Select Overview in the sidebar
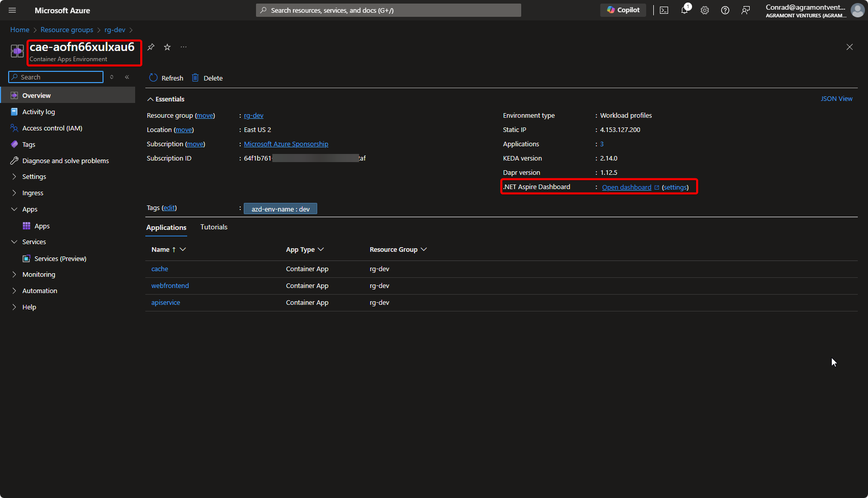Viewport: 868px width, 498px height. [x=68, y=95]
